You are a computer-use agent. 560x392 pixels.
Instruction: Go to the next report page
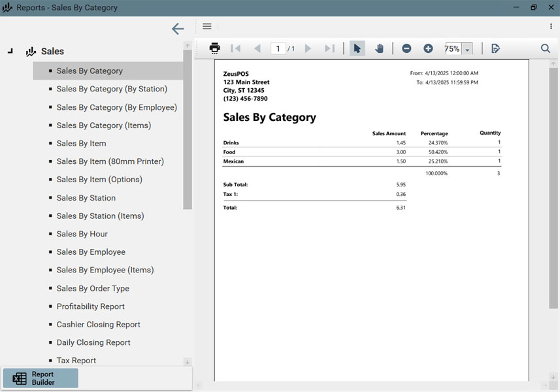308,48
